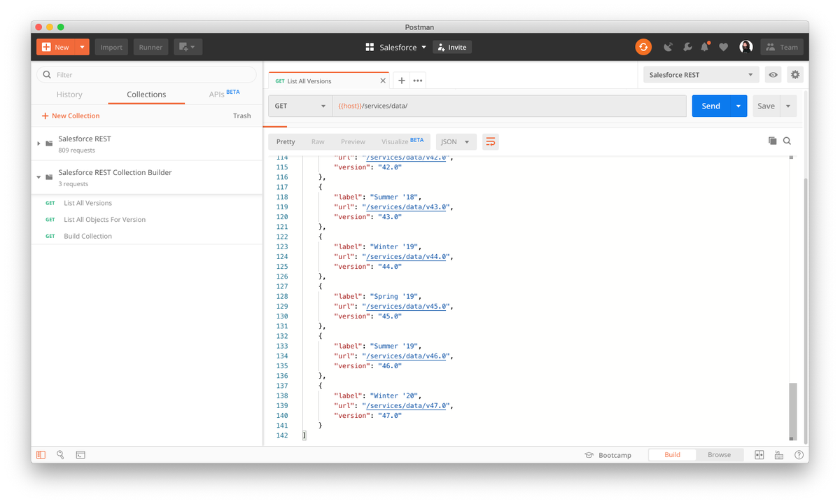Open the Send button dropdown arrow
The height and width of the screenshot is (504, 840).
(738, 106)
